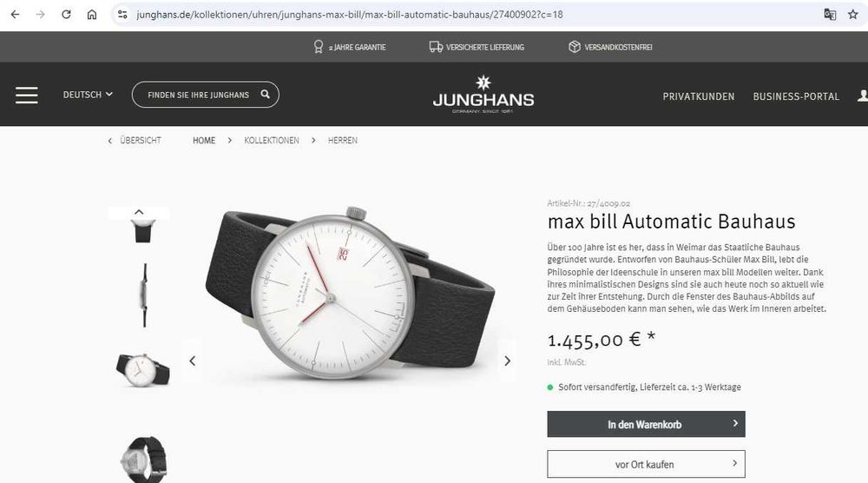The image size is (868, 483).
Task: Show next product image with right arrow
Action: (507, 361)
